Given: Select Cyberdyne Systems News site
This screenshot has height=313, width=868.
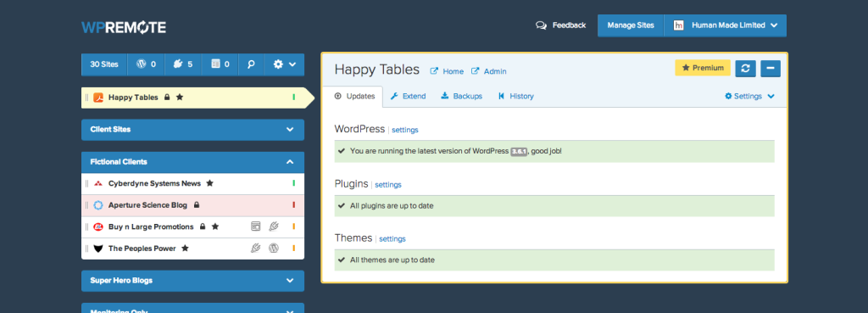Looking at the screenshot, I should coord(192,183).
